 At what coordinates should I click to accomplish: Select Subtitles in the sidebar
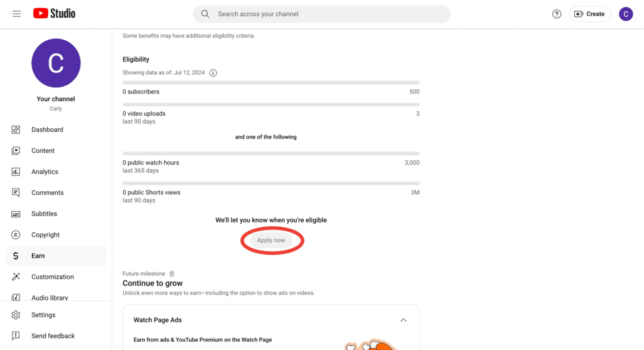(x=44, y=214)
